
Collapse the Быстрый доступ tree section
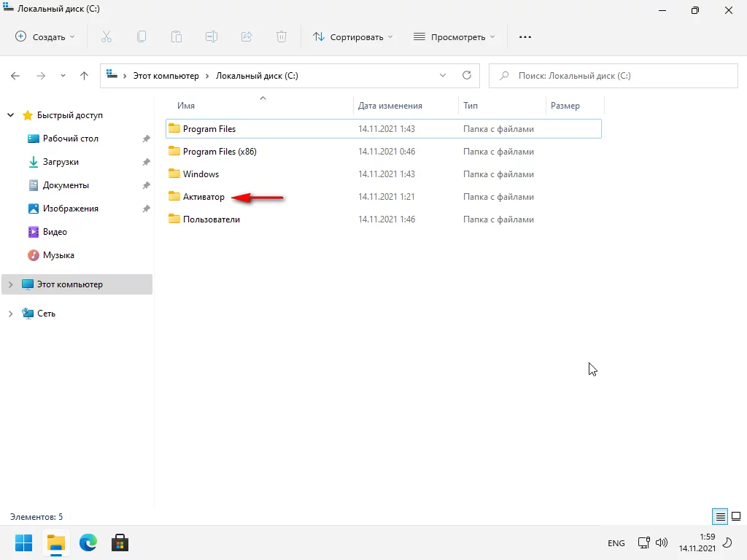pyautogui.click(x=10, y=115)
